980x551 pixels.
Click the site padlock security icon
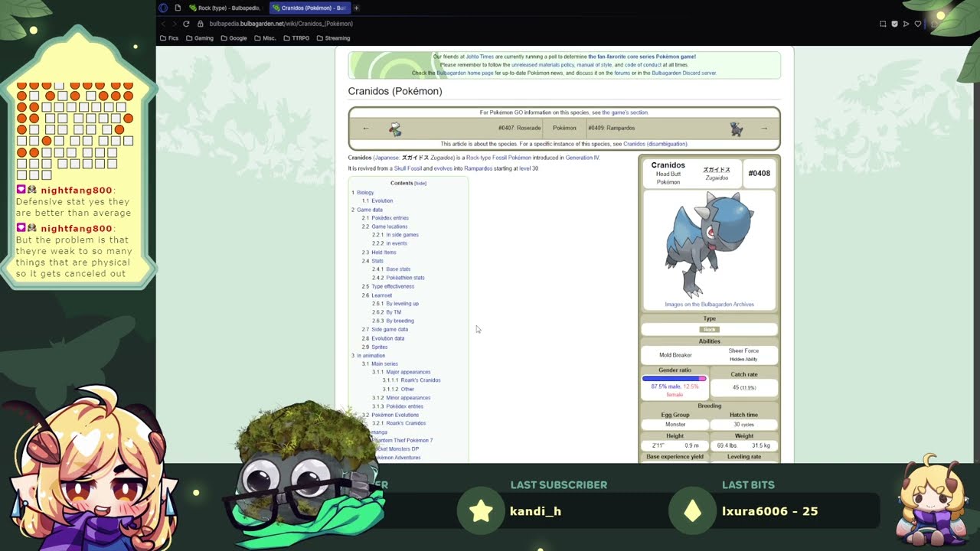click(201, 24)
